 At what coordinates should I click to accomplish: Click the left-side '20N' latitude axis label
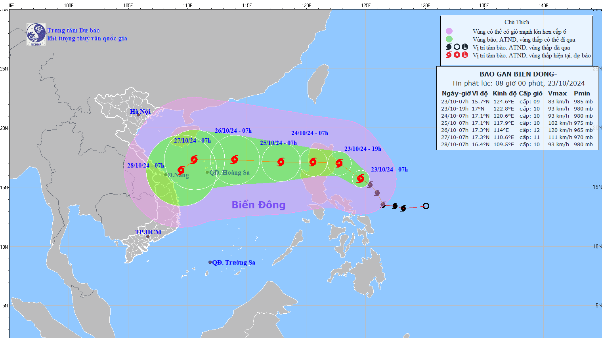[4, 128]
